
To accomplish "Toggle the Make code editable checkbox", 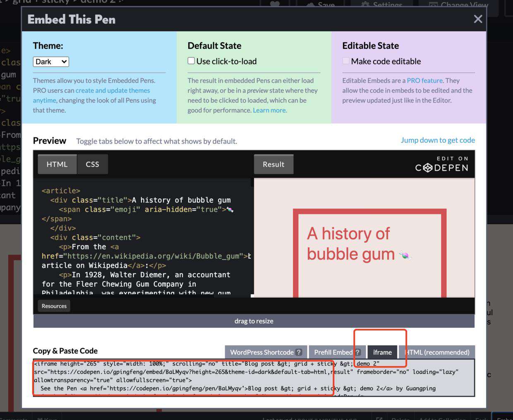I will (x=346, y=61).
